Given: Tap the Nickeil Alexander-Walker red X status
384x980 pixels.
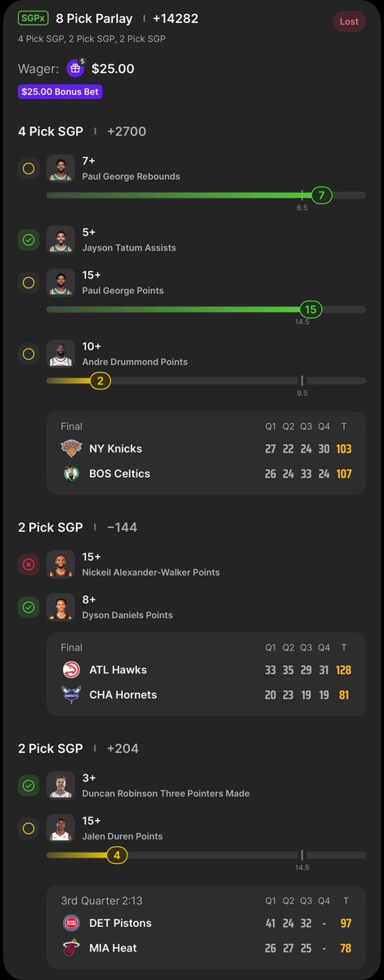Looking at the screenshot, I should pyautogui.click(x=29, y=564).
